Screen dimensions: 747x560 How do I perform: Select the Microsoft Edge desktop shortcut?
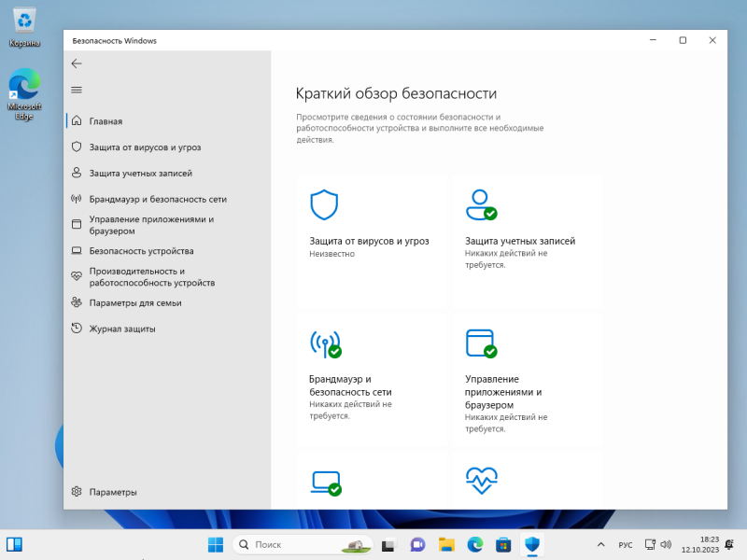click(24, 94)
